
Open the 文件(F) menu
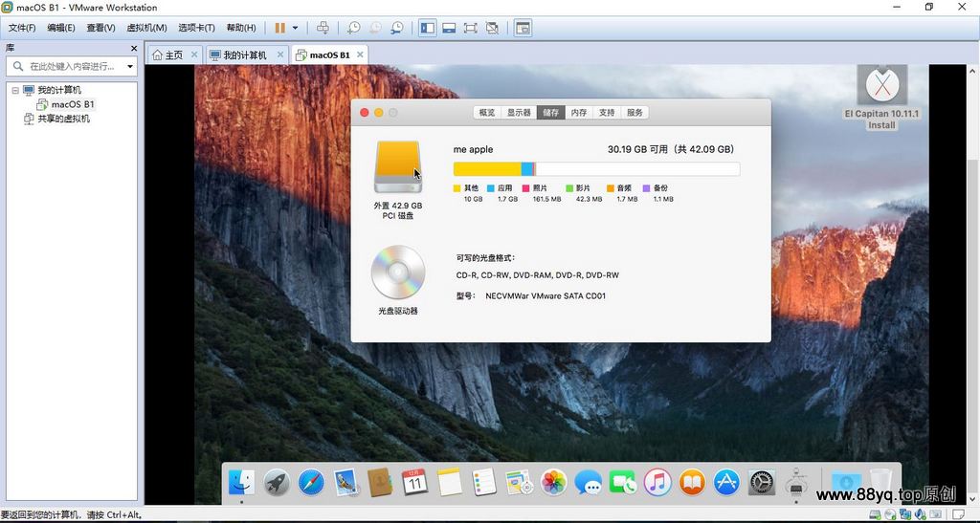click(22, 28)
